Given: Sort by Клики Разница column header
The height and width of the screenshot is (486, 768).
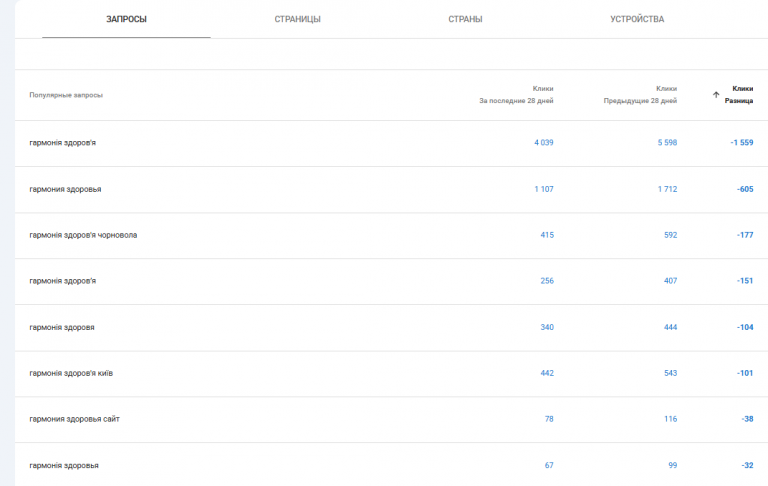Looking at the screenshot, I should coord(739,95).
